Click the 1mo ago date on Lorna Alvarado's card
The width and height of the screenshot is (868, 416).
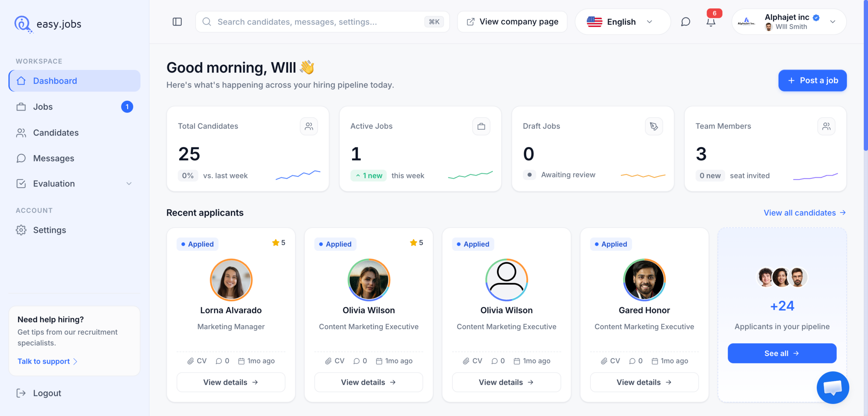tap(257, 361)
